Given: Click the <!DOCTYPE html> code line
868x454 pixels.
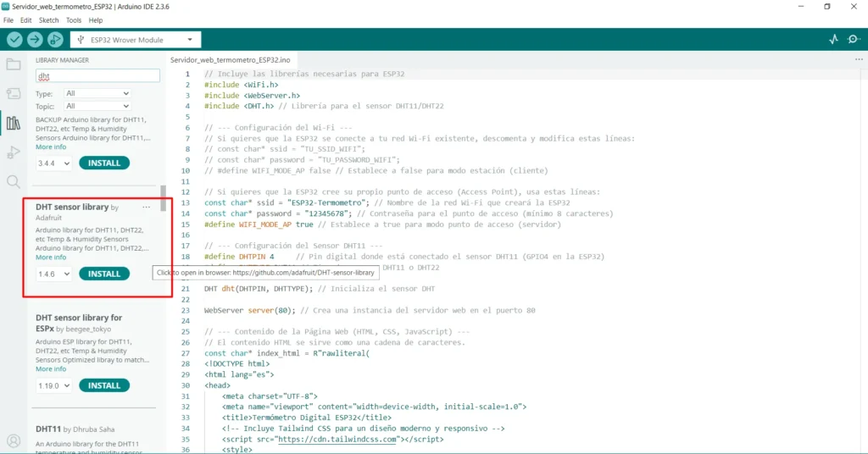Looking at the screenshot, I should [237, 364].
